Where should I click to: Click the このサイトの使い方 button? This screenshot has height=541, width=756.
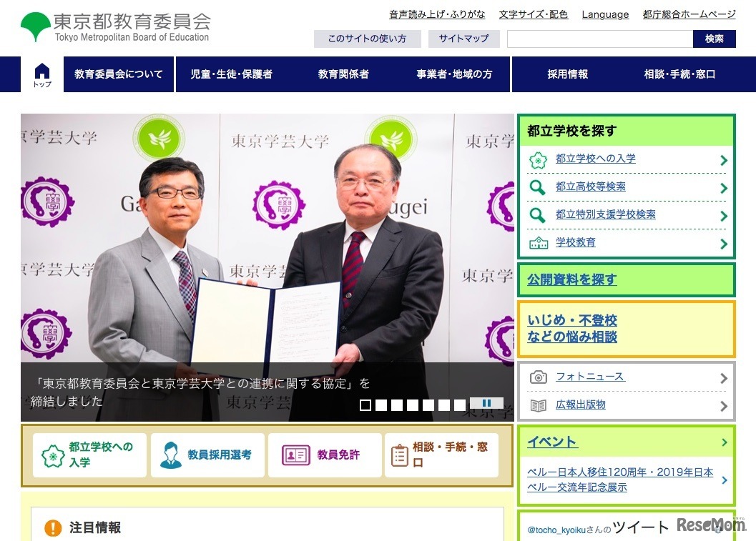click(x=368, y=39)
